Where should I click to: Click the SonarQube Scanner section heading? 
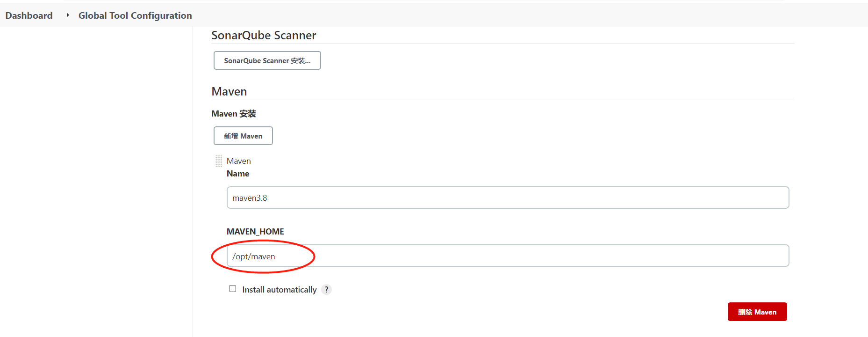click(x=264, y=35)
